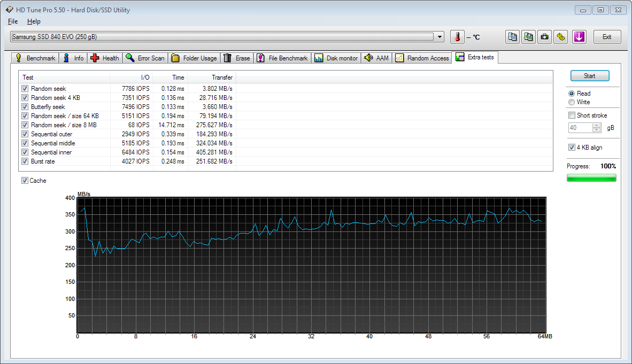The width and height of the screenshot is (632, 364).
Task: Click the Test column header
Action: pos(65,78)
